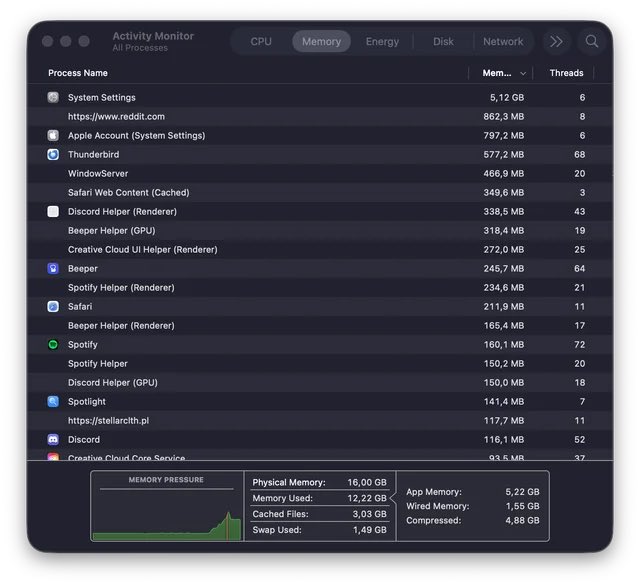Click the Discord app icon
Image resolution: width=640 pixels, height=586 pixels.
pos(53,440)
